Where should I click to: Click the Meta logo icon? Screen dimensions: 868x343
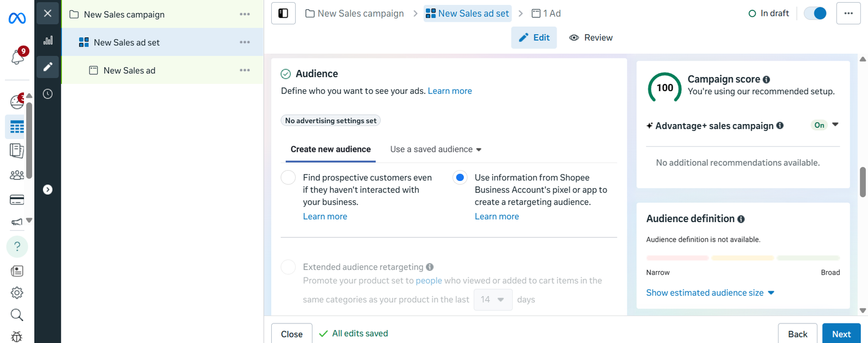pos(17,18)
